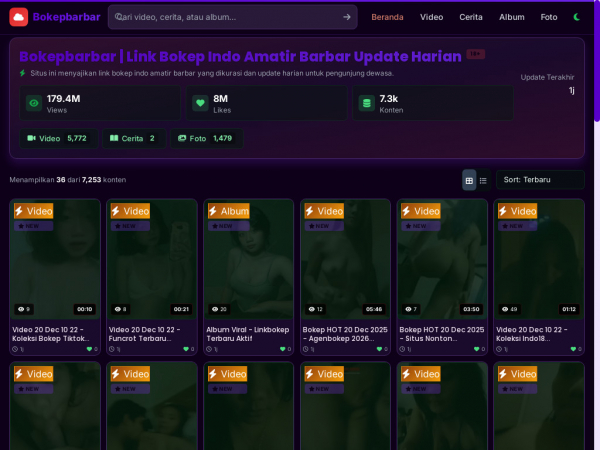Click the heart icon beside 8M Likes
600x450 pixels.
200,103
